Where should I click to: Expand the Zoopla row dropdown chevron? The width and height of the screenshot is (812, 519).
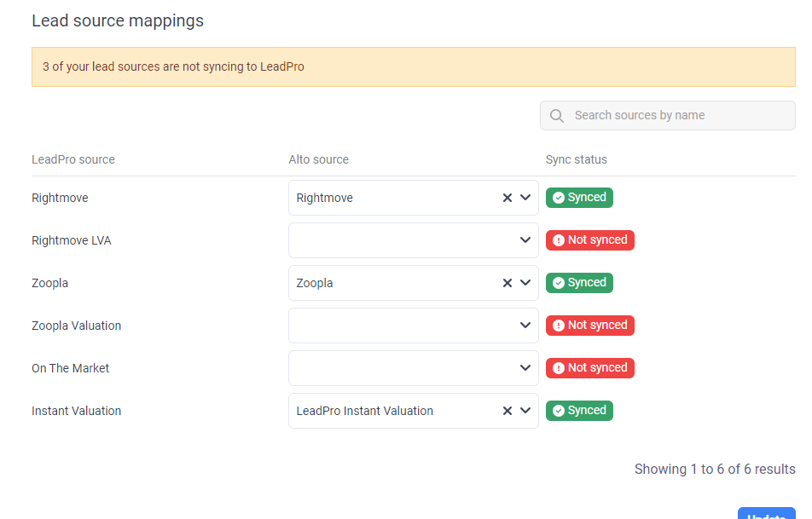click(x=525, y=283)
